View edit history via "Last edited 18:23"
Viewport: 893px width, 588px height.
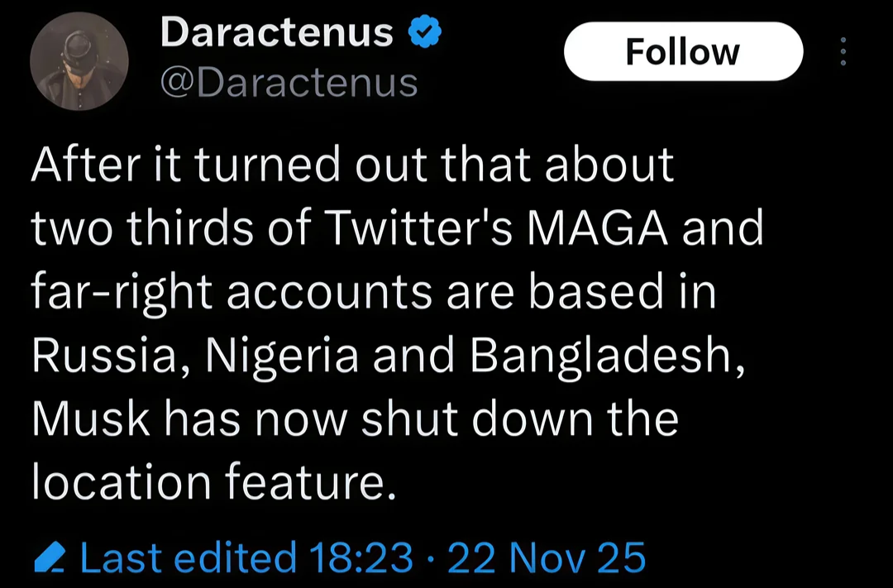click(x=246, y=557)
